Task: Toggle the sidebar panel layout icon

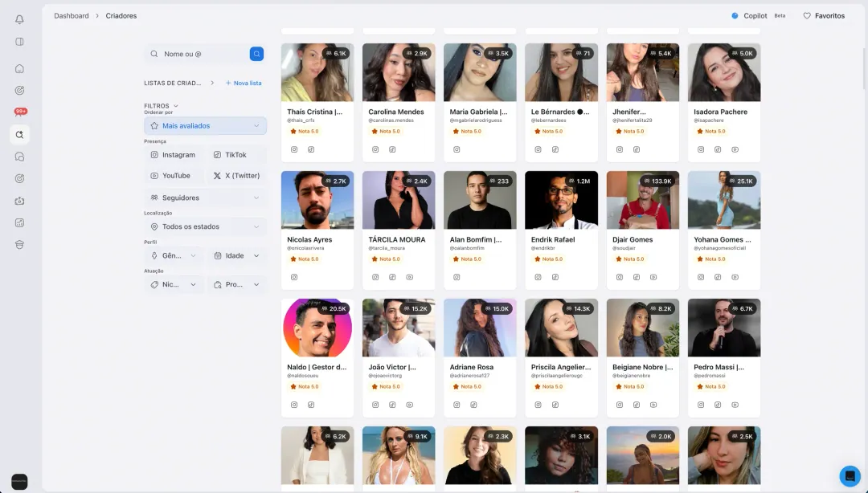Action: (19, 42)
